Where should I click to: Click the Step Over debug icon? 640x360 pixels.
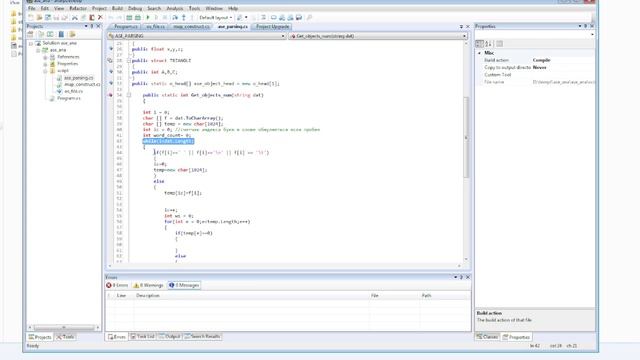(175, 18)
